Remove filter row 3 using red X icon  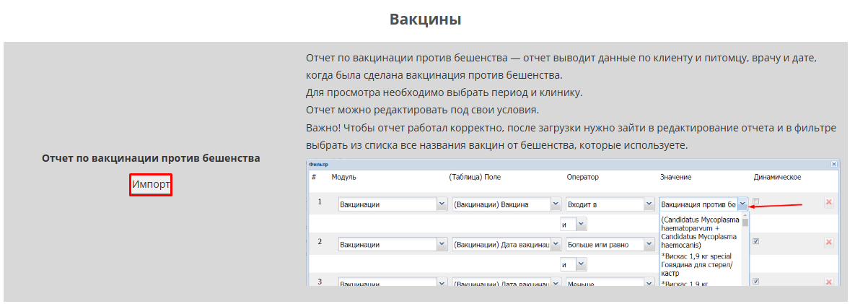click(x=828, y=282)
